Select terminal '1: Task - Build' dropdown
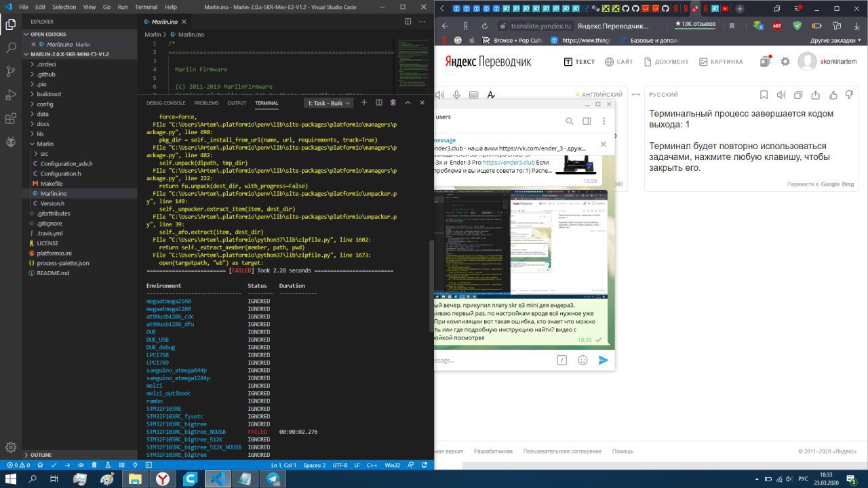868x488 pixels. pyautogui.click(x=329, y=103)
